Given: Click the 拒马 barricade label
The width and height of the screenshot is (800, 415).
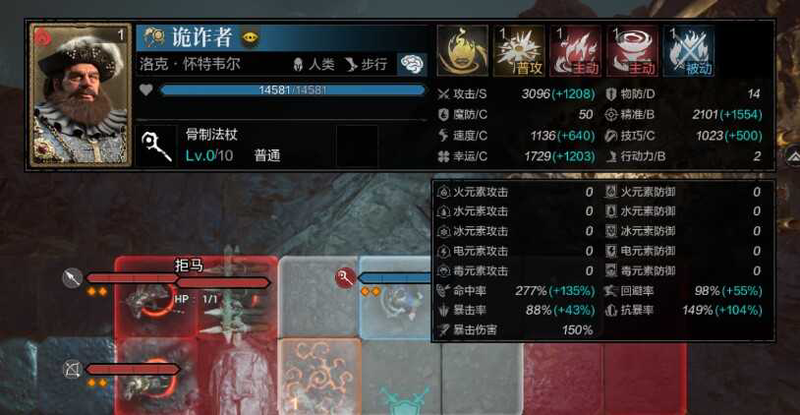Looking at the screenshot, I should point(189,265).
